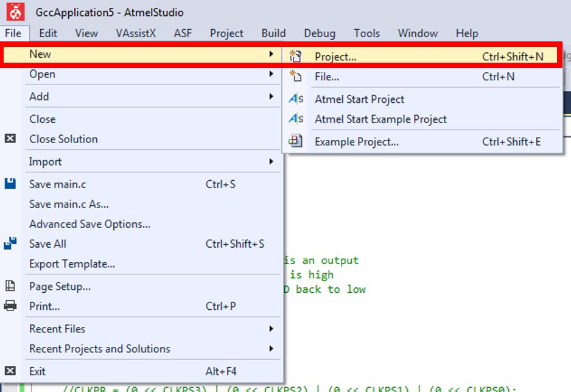Image resolution: width=571 pixels, height=392 pixels.
Task: Click the Atmel Start Project icon
Action: [x=296, y=99]
